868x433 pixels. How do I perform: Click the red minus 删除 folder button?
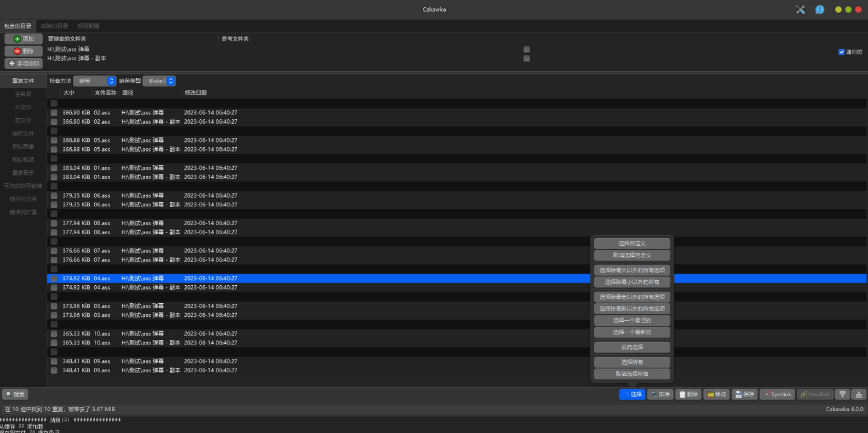(23, 51)
